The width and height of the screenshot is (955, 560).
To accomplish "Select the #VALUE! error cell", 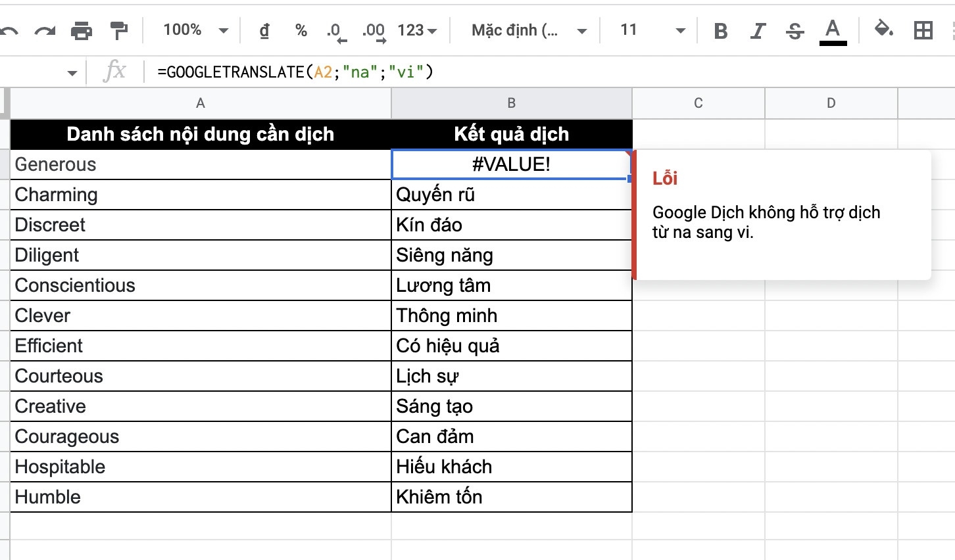I will [x=512, y=164].
